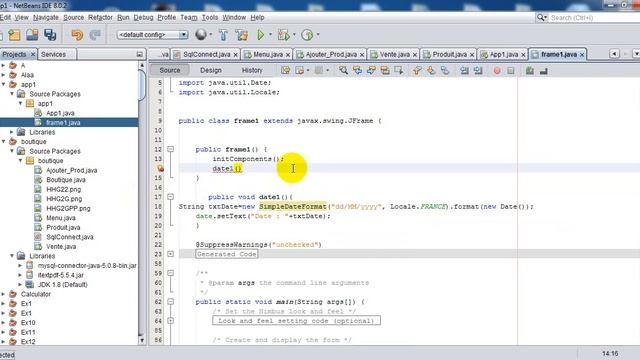Open the Source menu
The width and height of the screenshot is (640, 360).
coord(73,18)
